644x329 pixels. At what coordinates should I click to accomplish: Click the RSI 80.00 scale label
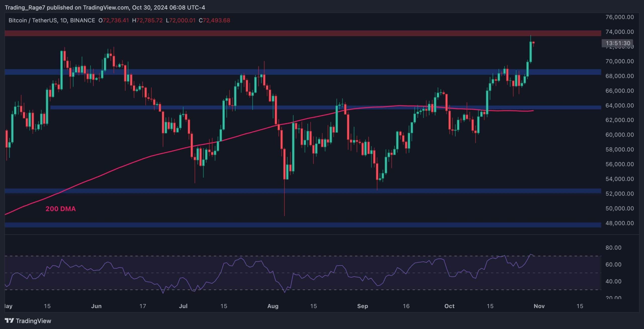pos(613,247)
